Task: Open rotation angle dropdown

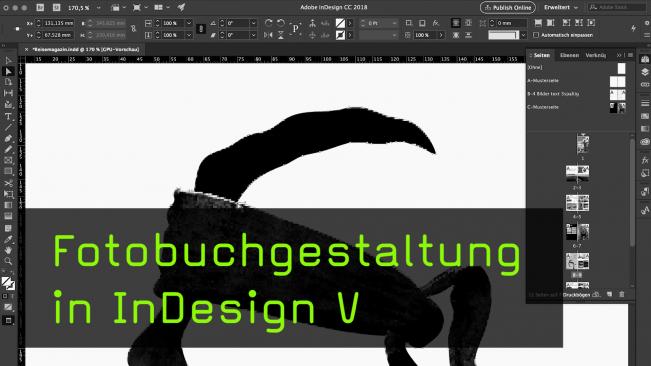Action: 253,23
